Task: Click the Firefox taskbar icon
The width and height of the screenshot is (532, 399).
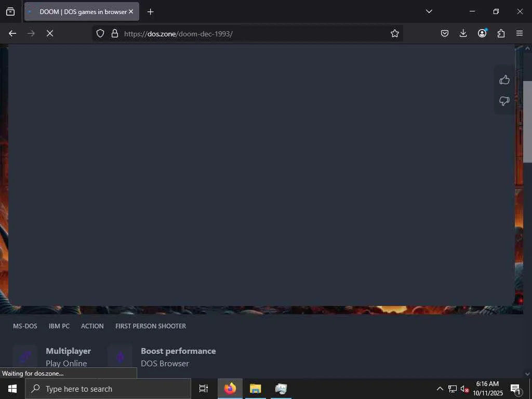Action: pos(230,389)
